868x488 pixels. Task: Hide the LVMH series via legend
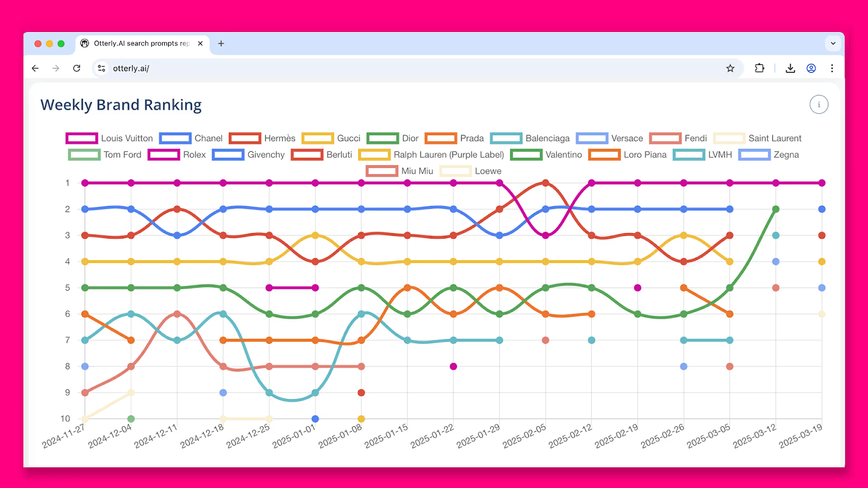[x=703, y=155]
